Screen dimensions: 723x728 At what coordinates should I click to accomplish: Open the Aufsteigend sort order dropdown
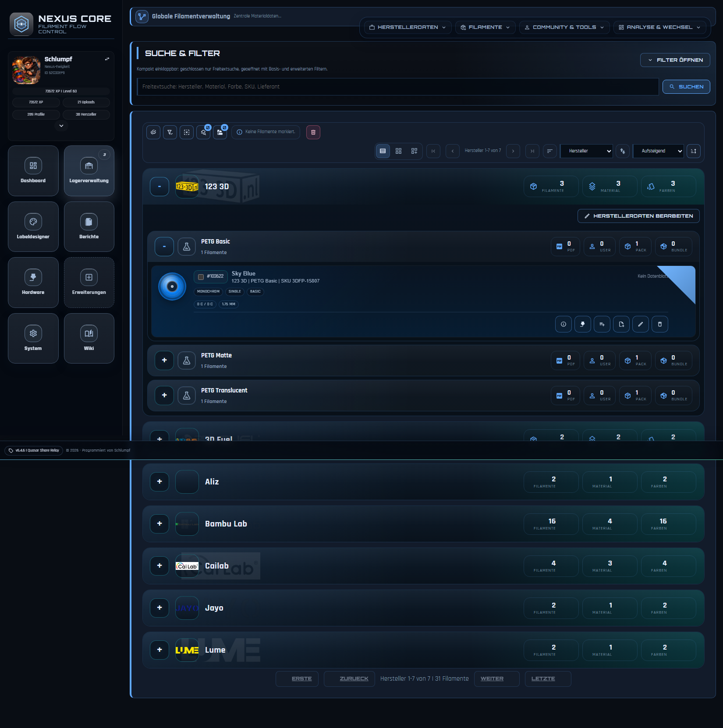pos(658,151)
